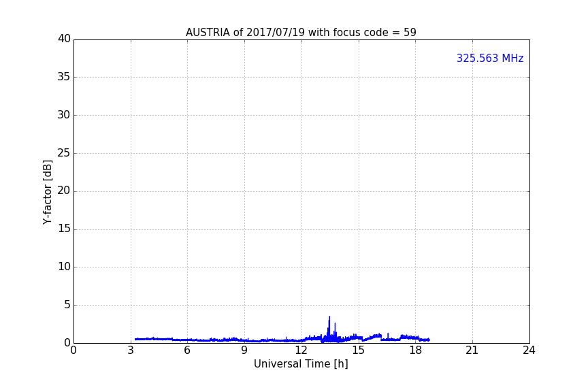Click the plot title 'AUSTRIA of 2017/07/19 with focus code = 59'
The image size is (588, 392).
click(301, 32)
